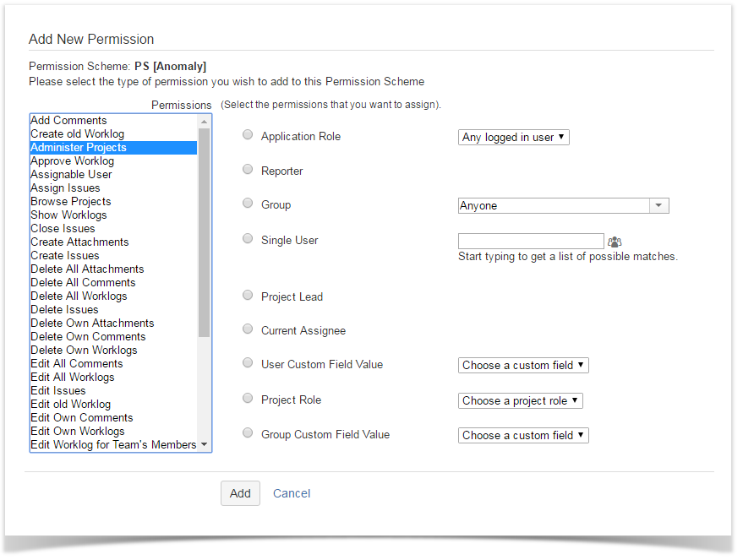
Task: Click the permissions list scroll down arrow
Action: (205, 445)
